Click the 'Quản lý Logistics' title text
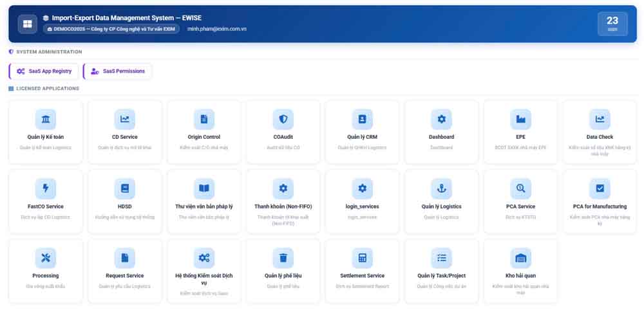This screenshot has height=319, width=644. [442, 206]
